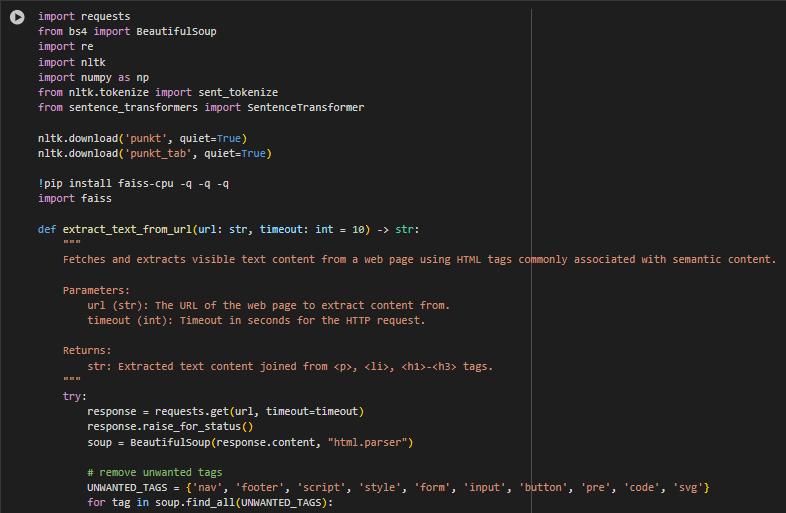This screenshot has height=513, width=786.
Task: Click the 'import nltk' line
Action: pos(72,62)
